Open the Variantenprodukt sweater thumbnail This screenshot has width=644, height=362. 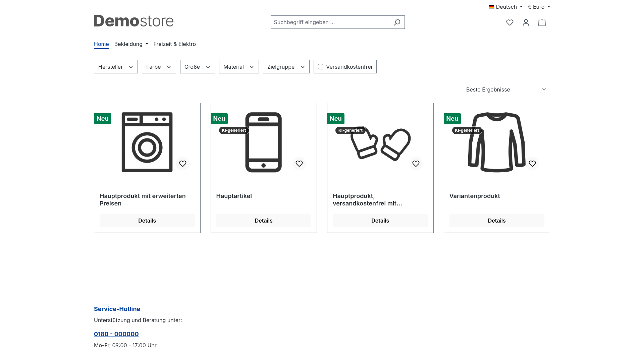[x=497, y=142]
